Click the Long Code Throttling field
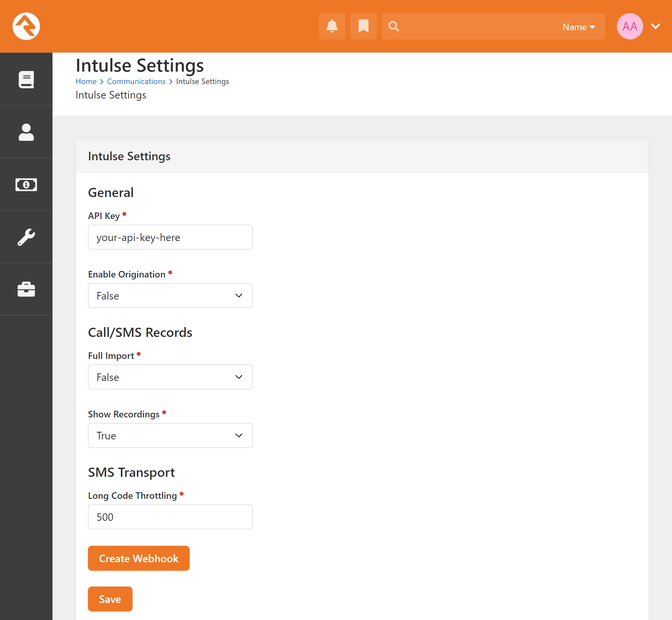Viewport: 672px width, 620px height. click(170, 517)
